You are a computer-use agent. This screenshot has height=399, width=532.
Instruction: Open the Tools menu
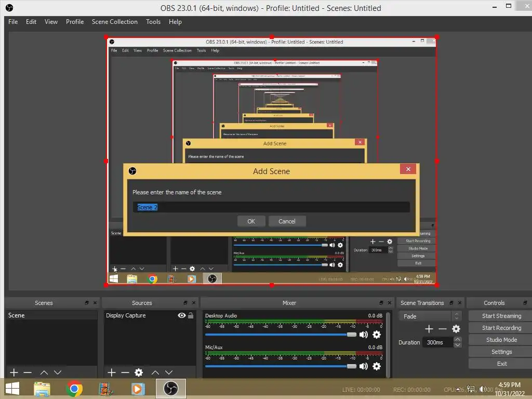[153, 22]
